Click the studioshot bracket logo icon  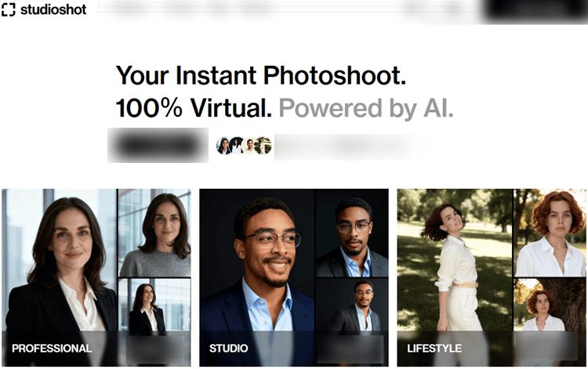9,10
